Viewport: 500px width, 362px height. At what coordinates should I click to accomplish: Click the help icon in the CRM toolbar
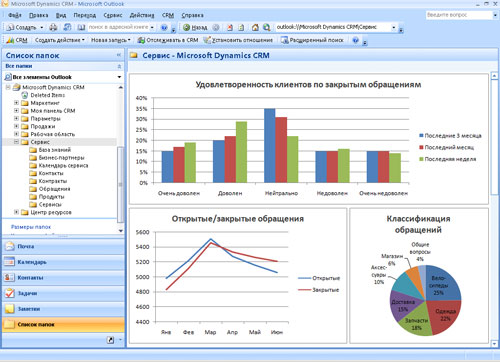coord(356,40)
